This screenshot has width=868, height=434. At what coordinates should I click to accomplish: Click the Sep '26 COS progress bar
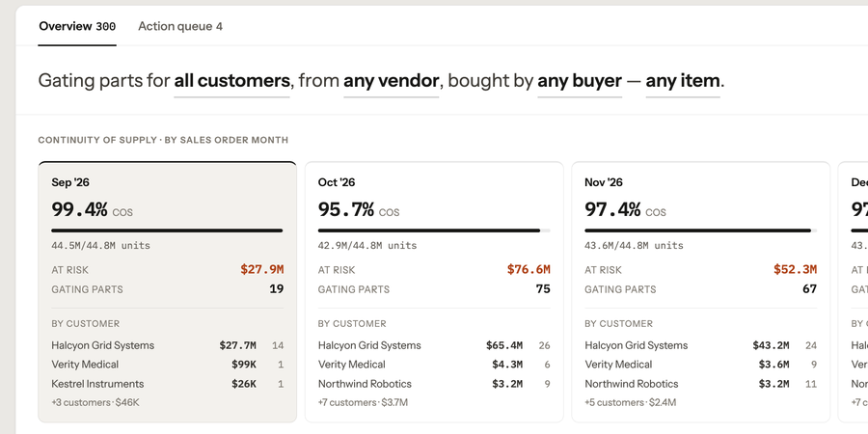pyautogui.click(x=167, y=231)
